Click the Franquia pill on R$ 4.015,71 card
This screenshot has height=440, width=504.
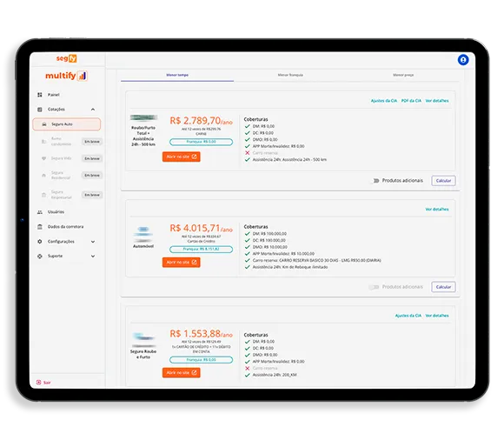[202, 250]
